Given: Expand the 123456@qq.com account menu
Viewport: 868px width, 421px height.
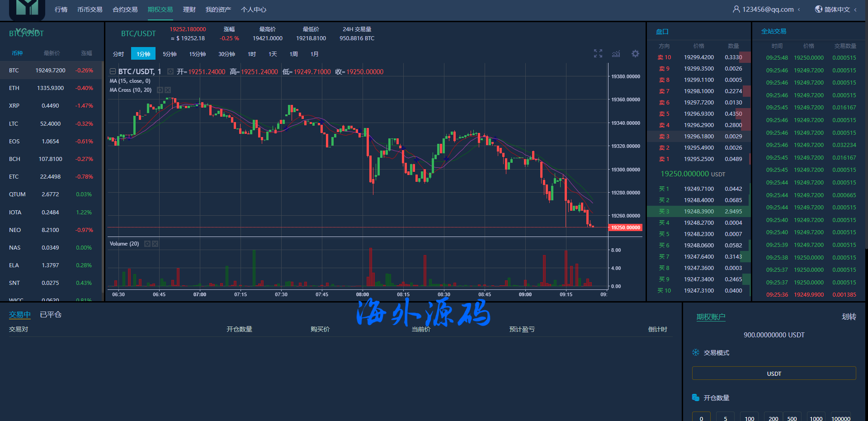Looking at the screenshot, I should point(799,9).
